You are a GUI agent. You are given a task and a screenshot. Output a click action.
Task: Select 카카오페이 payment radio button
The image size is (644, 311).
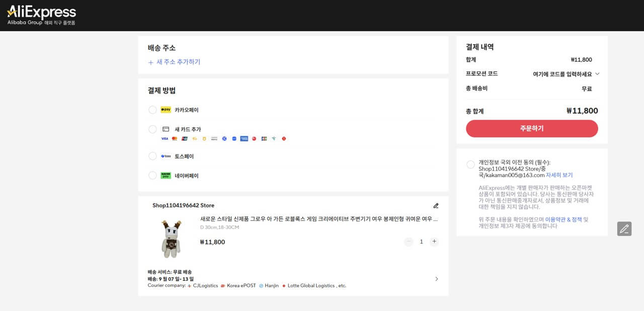pos(152,110)
